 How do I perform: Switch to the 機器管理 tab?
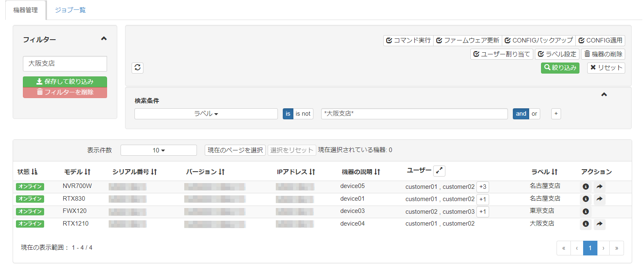coord(25,10)
